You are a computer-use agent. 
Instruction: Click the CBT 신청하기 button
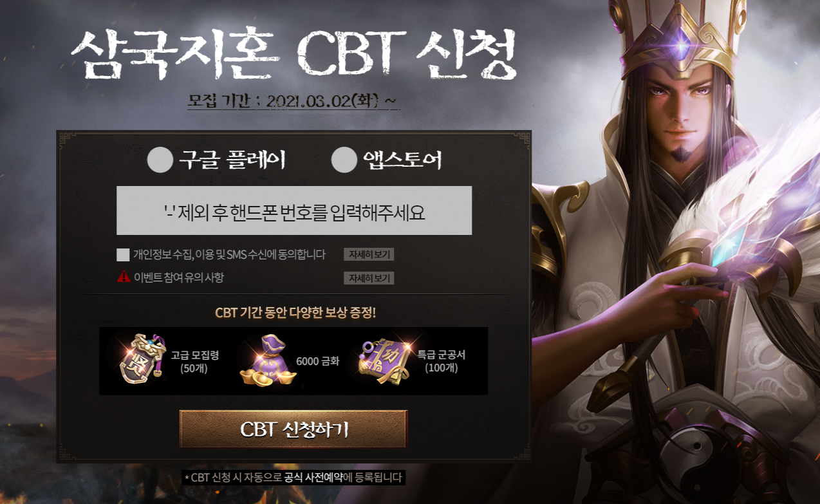(294, 429)
